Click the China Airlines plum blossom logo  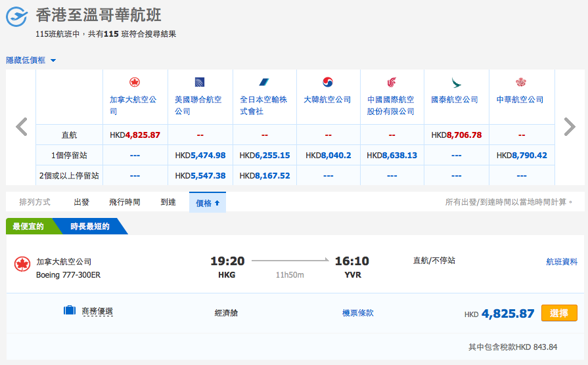pyautogui.click(x=521, y=81)
